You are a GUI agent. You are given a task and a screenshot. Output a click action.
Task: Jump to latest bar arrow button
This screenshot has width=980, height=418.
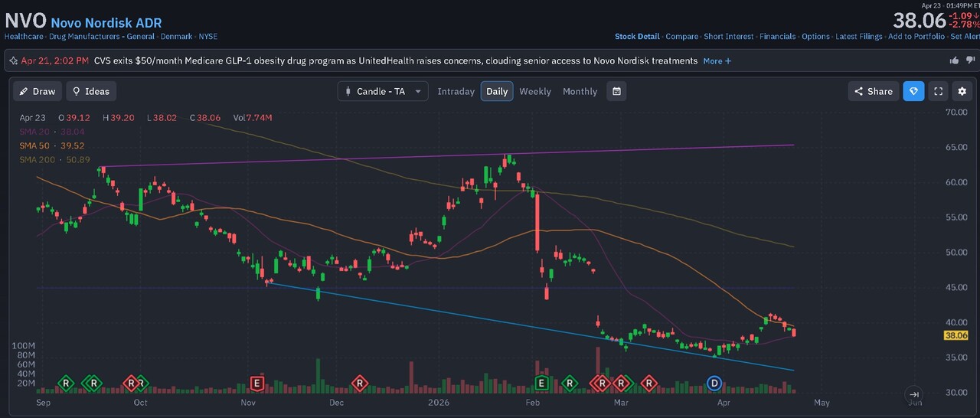914,394
